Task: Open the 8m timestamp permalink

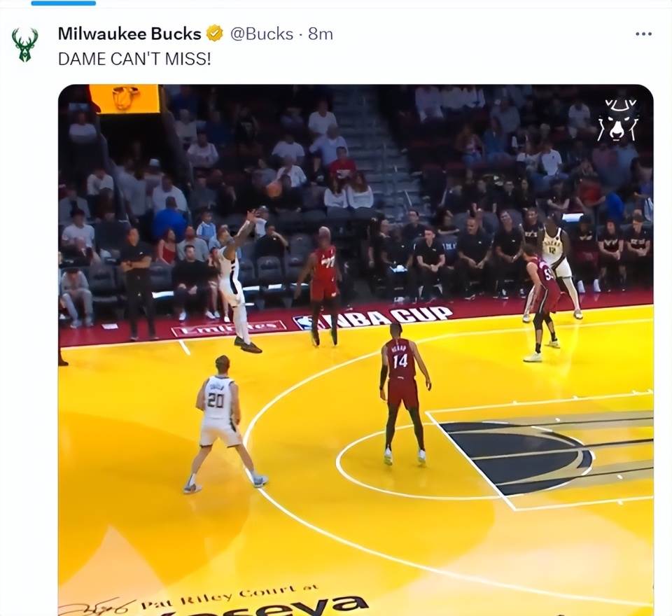Action: (x=321, y=34)
